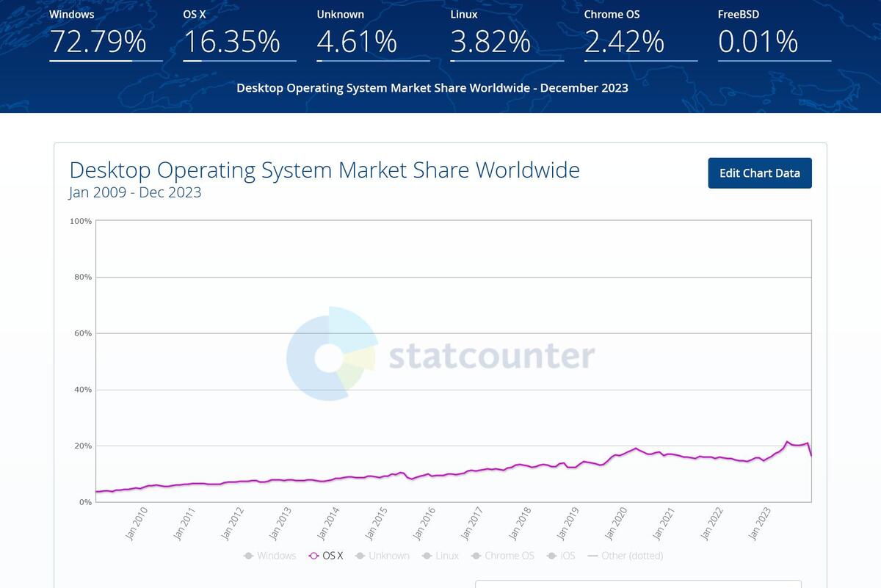Click the 100% y-axis label
The image size is (881, 588).
pos(81,221)
